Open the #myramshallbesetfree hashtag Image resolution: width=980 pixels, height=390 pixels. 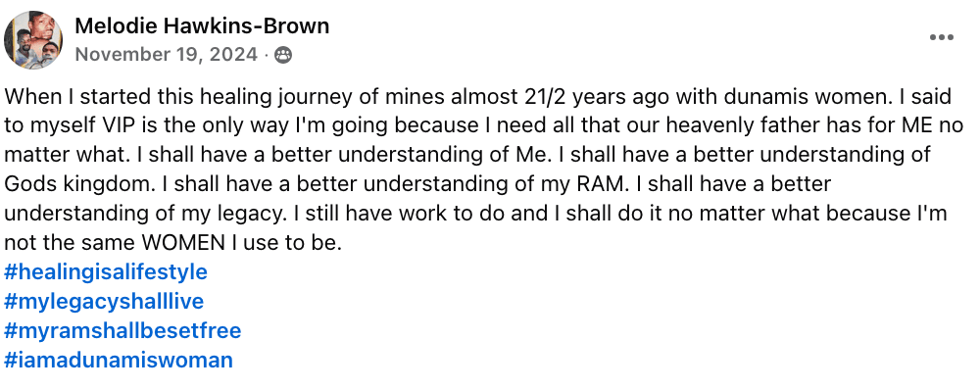pyautogui.click(x=122, y=330)
